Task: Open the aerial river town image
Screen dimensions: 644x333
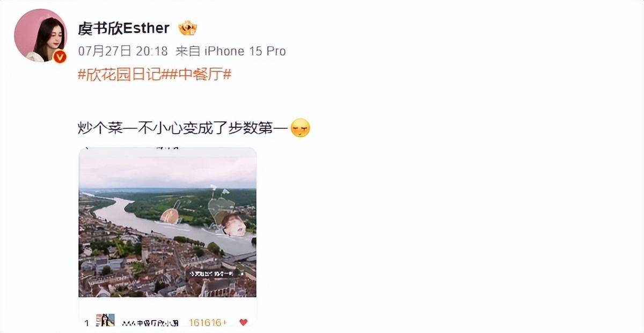Action: pos(167,222)
